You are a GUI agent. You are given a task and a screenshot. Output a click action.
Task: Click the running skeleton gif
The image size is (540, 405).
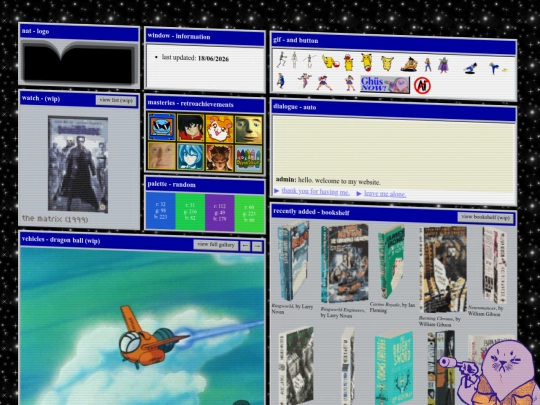coord(281,60)
